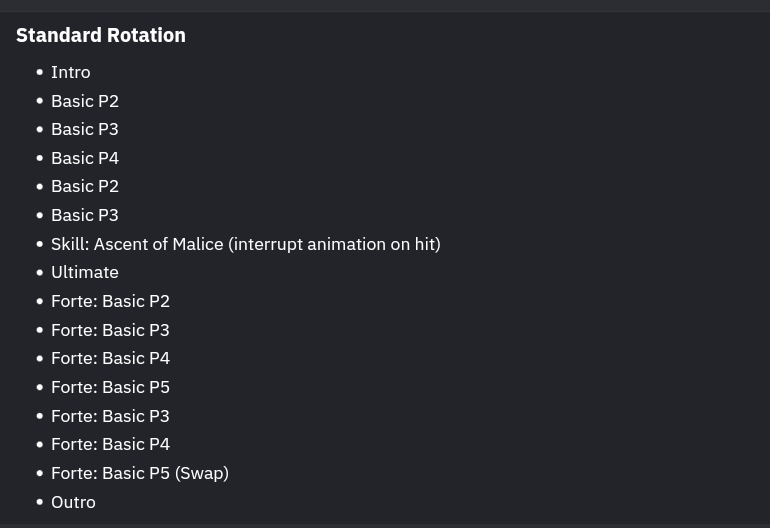
Task: Click the bullet point beside Ultimate
Action: tap(40, 272)
